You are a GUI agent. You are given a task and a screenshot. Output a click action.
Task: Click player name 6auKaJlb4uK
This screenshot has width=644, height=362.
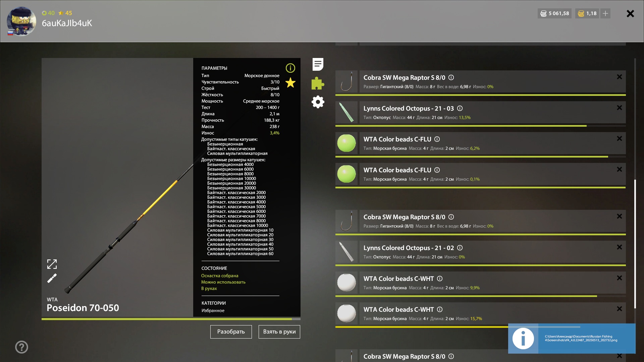67,23
